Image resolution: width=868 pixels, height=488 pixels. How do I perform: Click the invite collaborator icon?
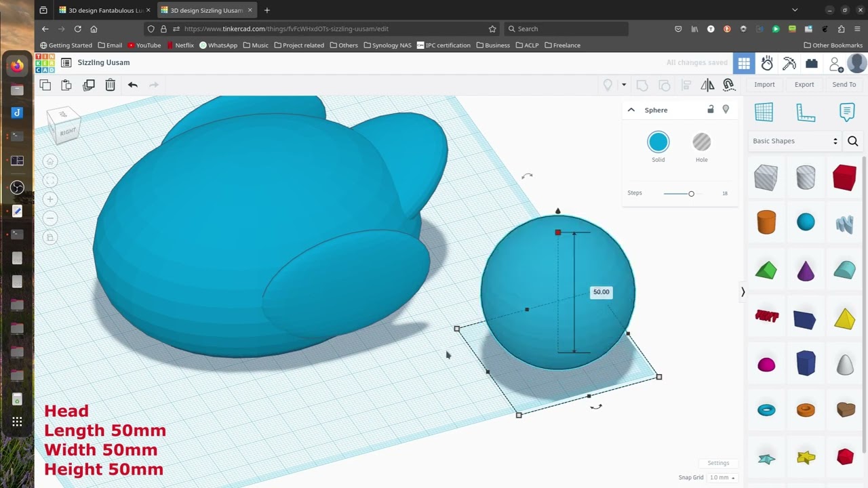835,63
